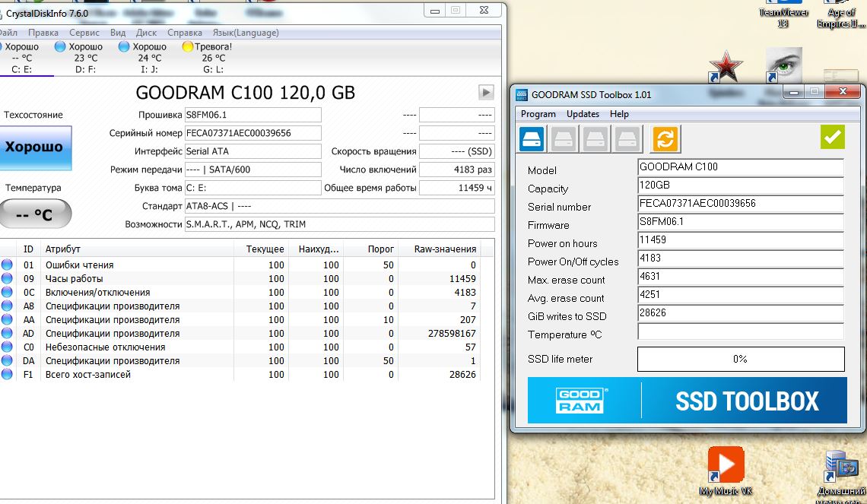Viewport: 867px width, 504px height.
Task: Select first drive icon in GOODRAM SSD Toolbox
Action: 532,138
